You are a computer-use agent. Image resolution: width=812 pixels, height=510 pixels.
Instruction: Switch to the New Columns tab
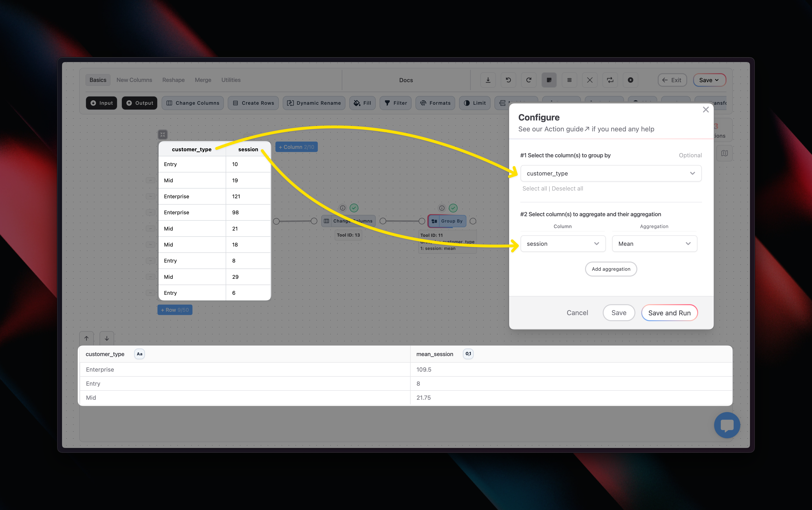click(x=134, y=80)
